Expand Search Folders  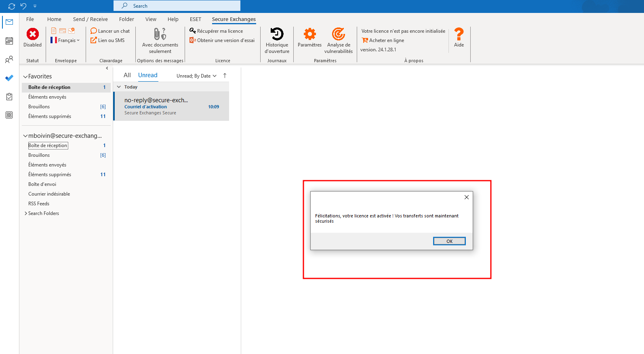(x=26, y=213)
